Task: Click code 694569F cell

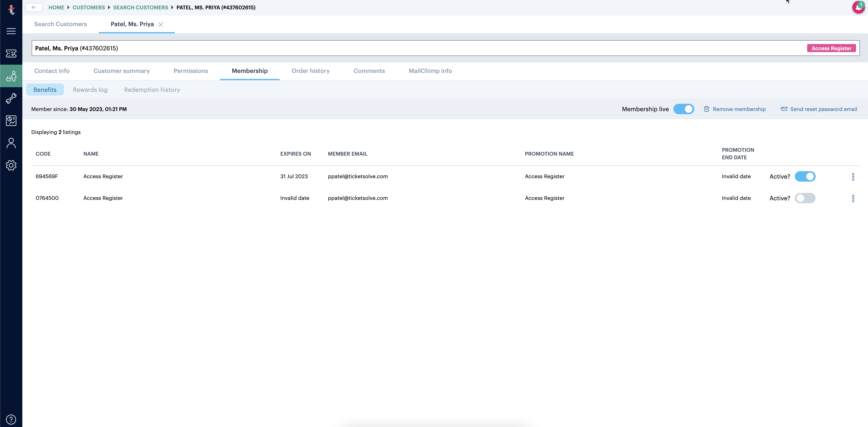Action: [47, 176]
